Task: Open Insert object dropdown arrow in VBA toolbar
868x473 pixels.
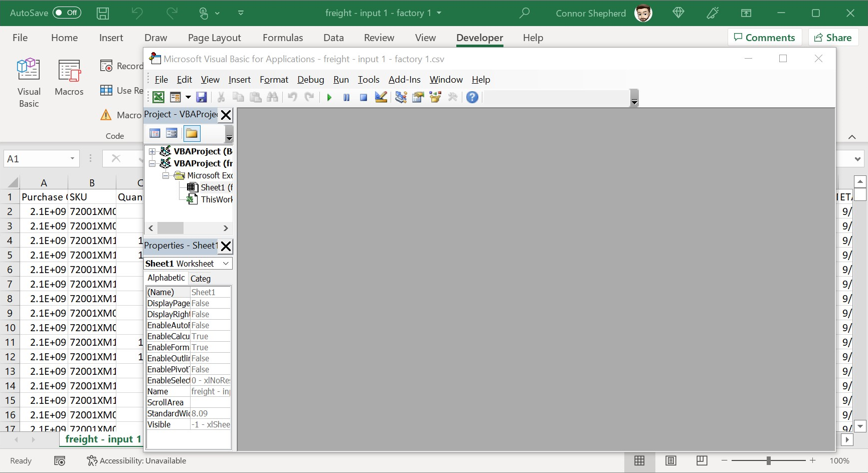Action: [188, 97]
